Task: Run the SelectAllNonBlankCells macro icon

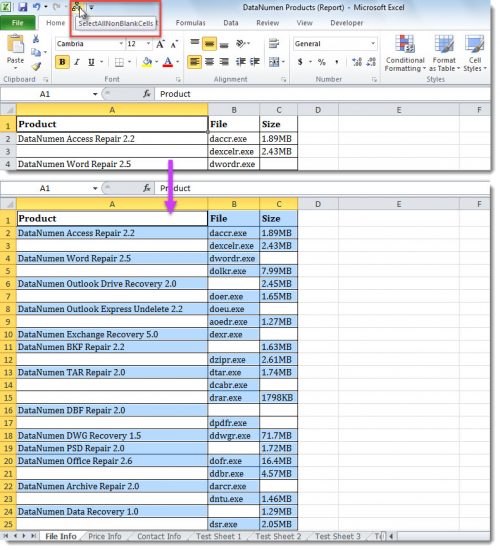Action: click(x=77, y=7)
